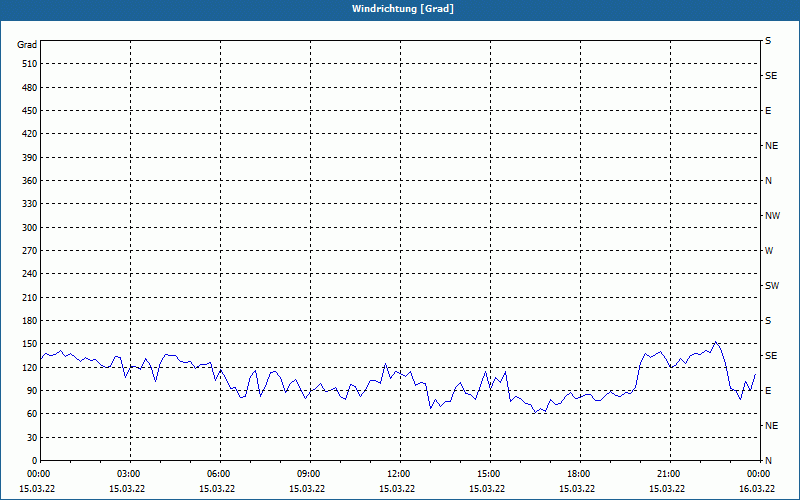Click the "Grad" unit label on y-axis
The width and height of the screenshot is (800, 500).
(27, 44)
